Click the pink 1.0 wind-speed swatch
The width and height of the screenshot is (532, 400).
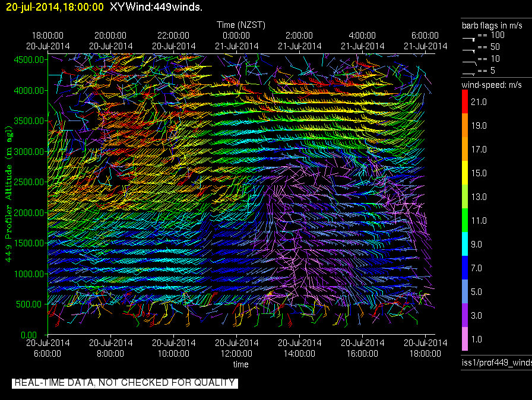(x=465, y=339)
